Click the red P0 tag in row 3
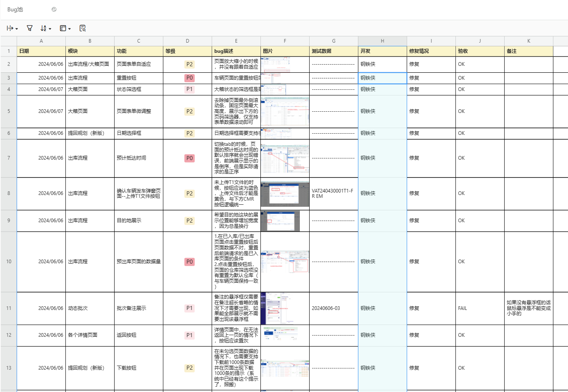This screenshot has height=392, width=568. (x=189, y=78)
